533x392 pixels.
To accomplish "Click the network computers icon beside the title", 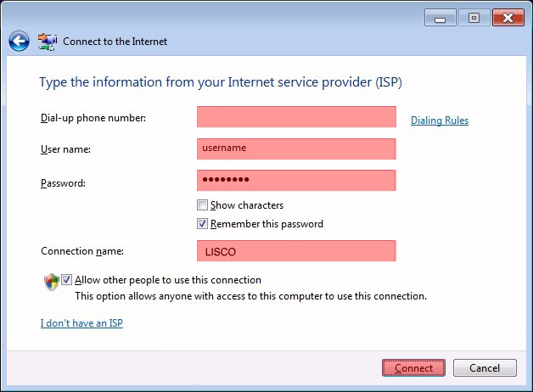I will coord(48,42).
